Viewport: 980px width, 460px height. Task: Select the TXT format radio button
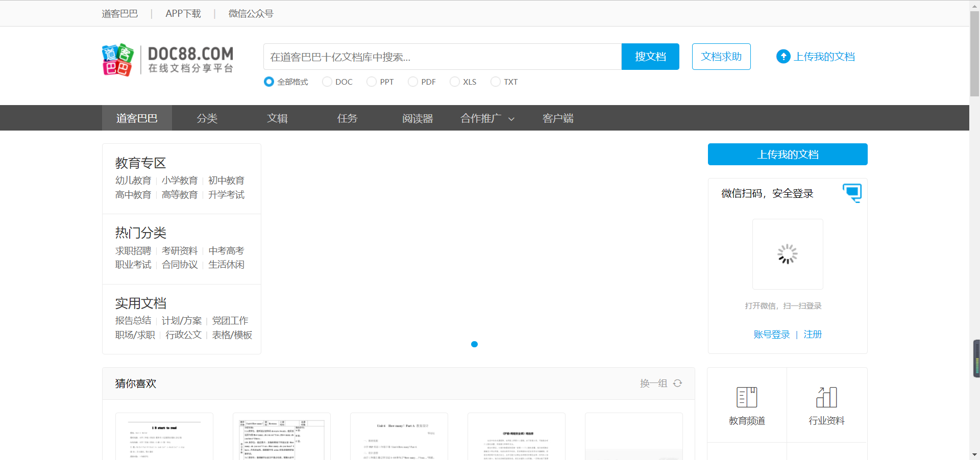pyautogui.click(x=496, y=82)
